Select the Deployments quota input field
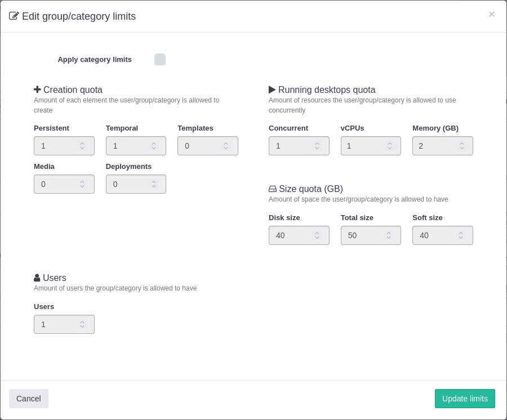507x420 pixels. pos(128,184)
